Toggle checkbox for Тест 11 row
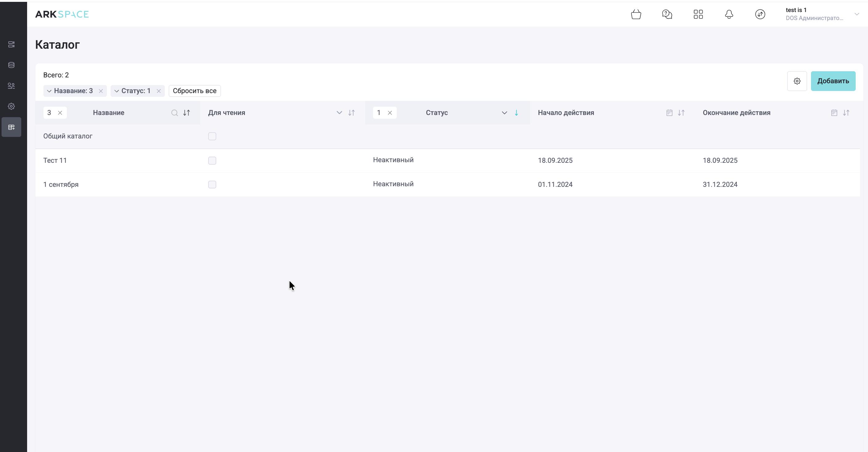The image size is (868, 452). (x=212, y=161)
